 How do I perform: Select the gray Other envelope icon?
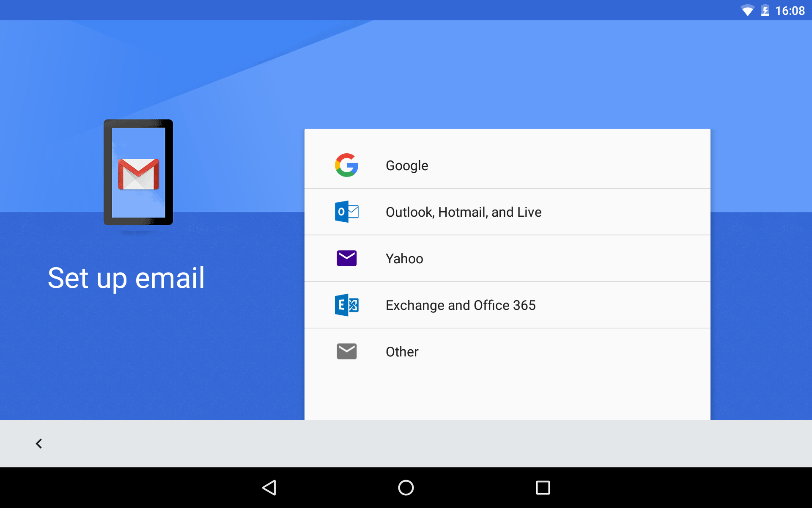tap(346, 351)
